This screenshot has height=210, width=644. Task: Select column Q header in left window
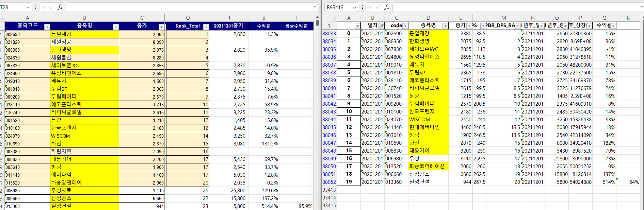(x=188, y=18)
